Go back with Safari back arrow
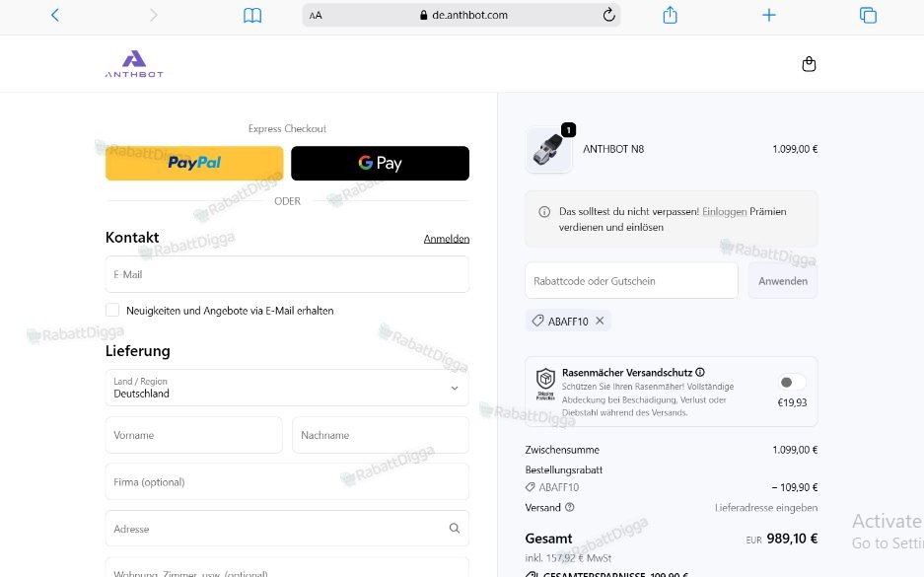This screenshot has width=924, height=577. coord(55,15)
